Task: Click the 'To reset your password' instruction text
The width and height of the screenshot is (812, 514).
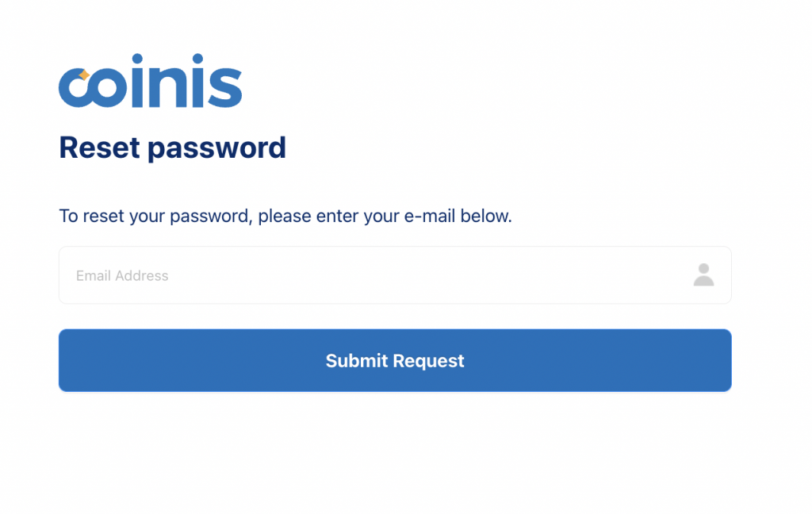Action: (285, 216)
